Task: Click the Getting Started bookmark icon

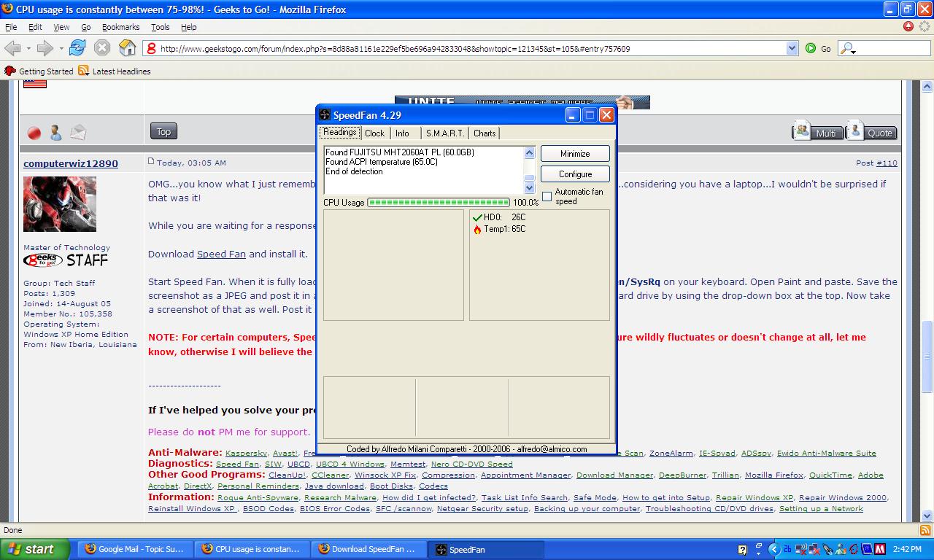Action: [10, 71]
